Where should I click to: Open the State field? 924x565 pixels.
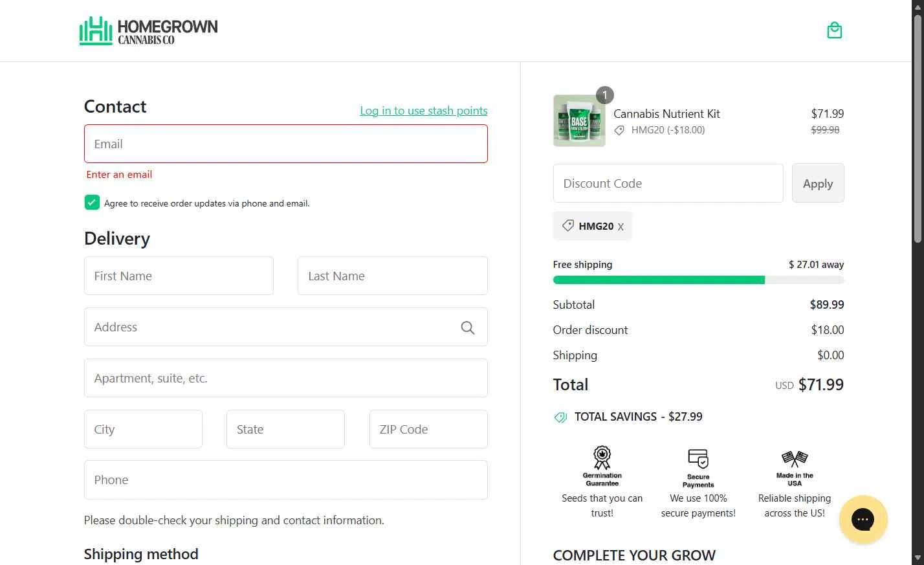(285, 429)
